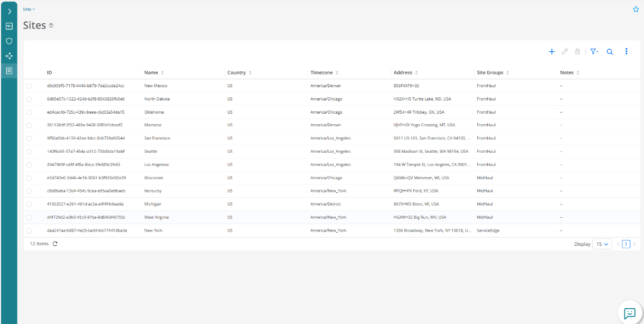Go to page 1 in pagination

pos(626,244)
